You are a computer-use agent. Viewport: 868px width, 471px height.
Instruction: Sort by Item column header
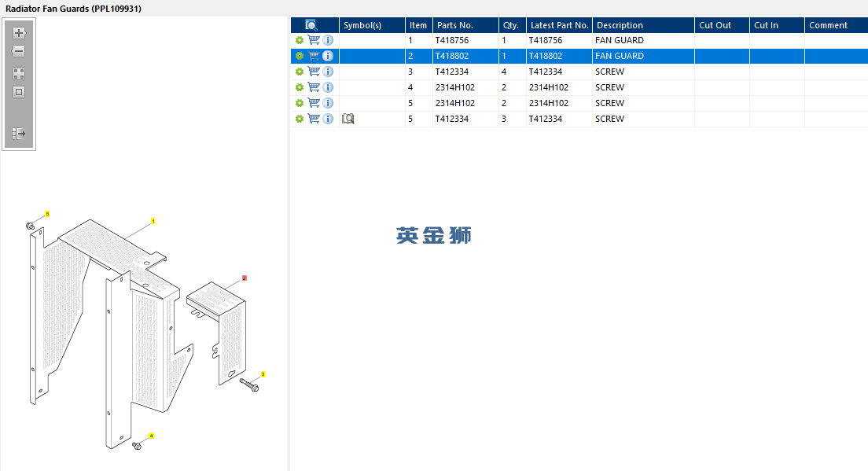(x=419, y=25)
